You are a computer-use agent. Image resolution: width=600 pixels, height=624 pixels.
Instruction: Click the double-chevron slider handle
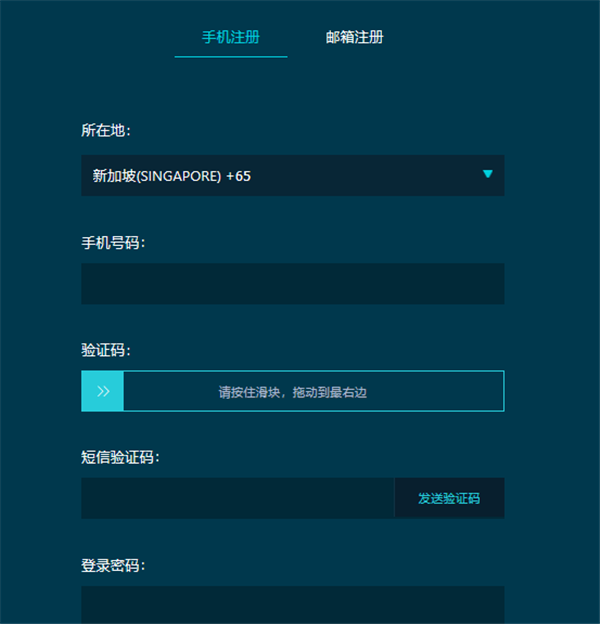[102, 391]
